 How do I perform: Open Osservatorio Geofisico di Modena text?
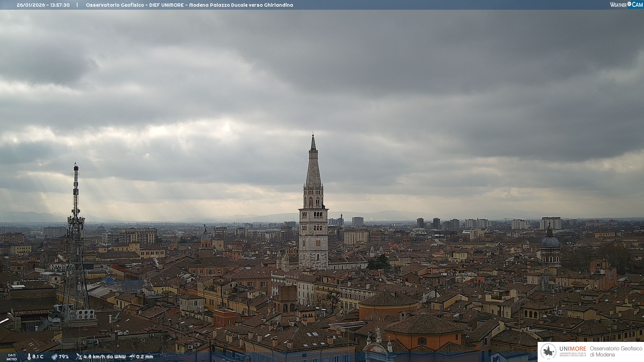click(616, 352)
